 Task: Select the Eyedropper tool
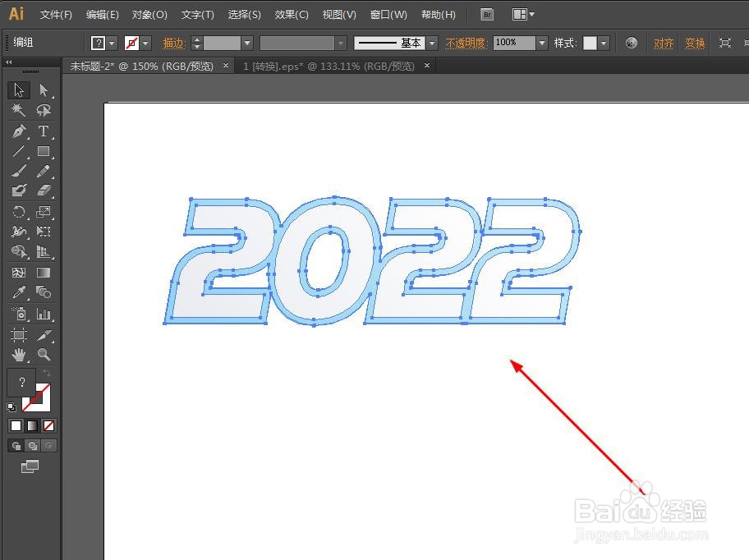click(x=19, y=292)
